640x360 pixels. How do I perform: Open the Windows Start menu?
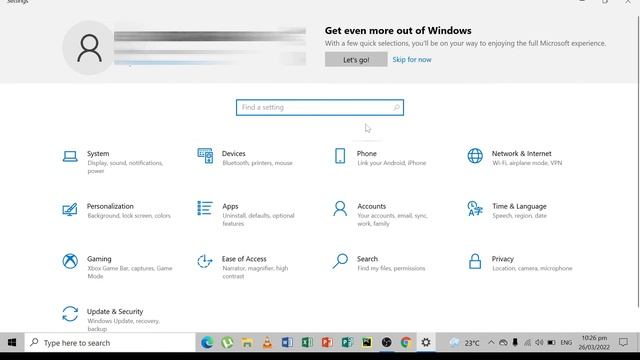click(12, 342)
